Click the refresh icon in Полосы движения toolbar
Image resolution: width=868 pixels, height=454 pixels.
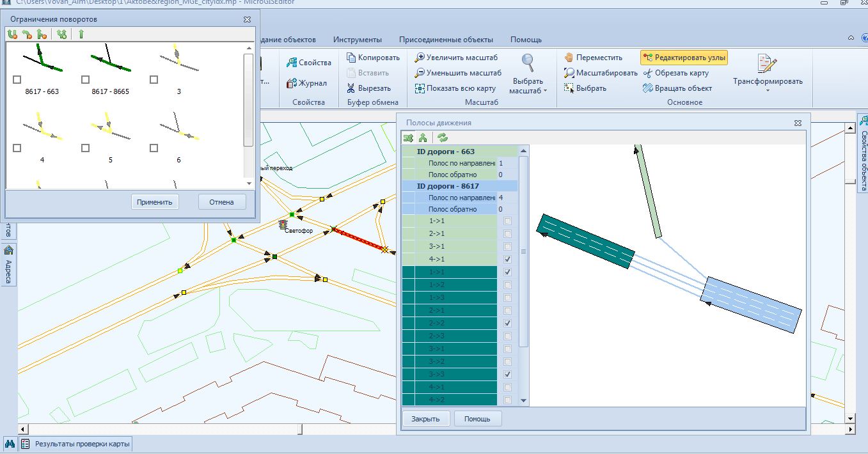[x=443, y=137]
